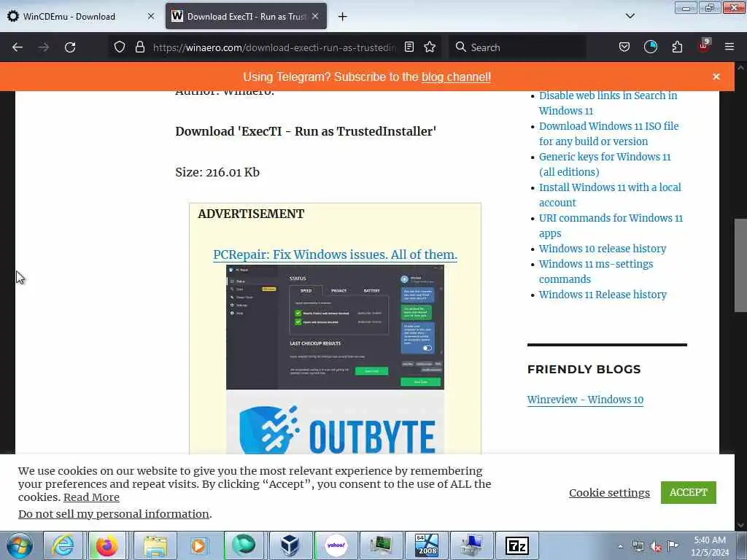Open Download Windows 11 ISO file link
The height and width of the screenshot is (560, 747).
point(609,134)
